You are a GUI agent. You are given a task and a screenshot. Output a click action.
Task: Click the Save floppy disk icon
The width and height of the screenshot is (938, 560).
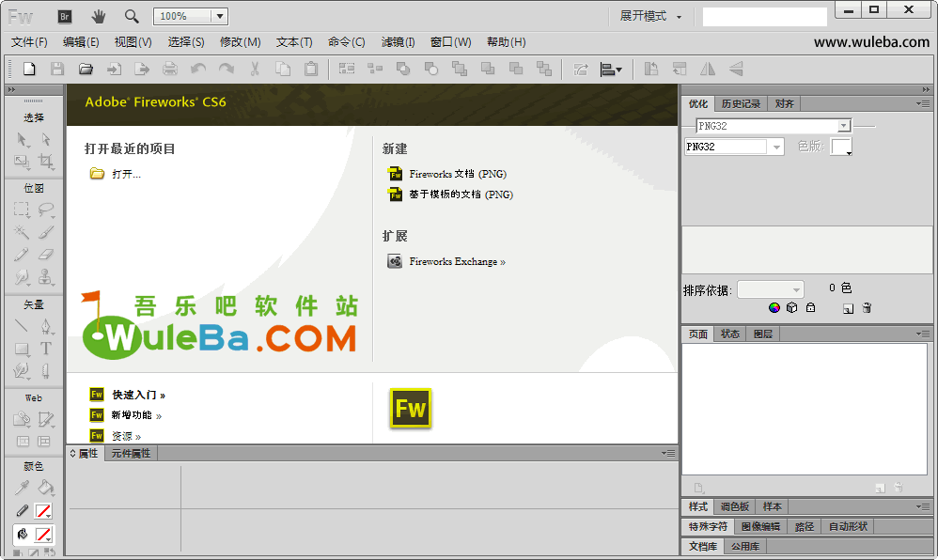57,69
